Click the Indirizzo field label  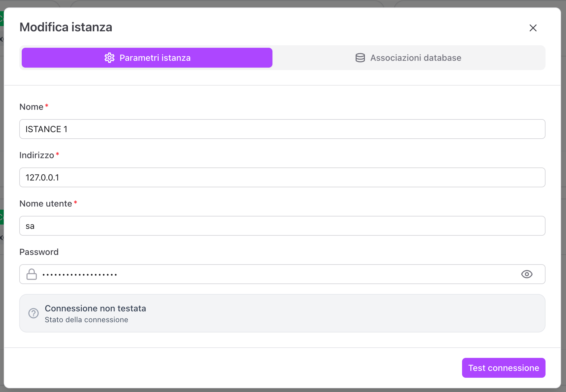click(37, 155)
